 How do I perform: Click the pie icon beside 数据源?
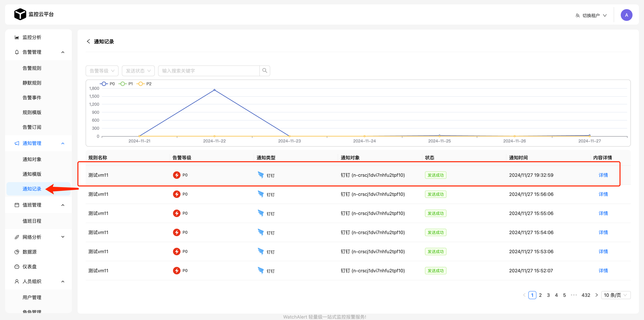[x=17, y=252]
